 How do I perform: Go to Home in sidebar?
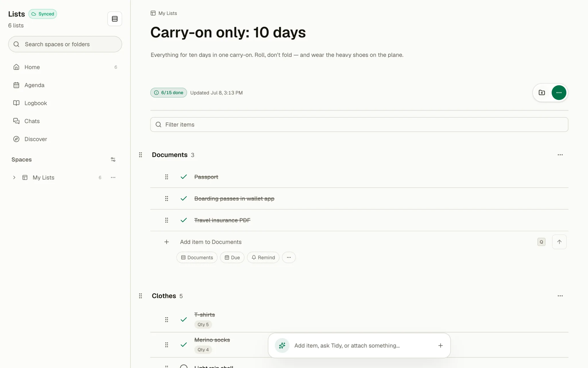tap(65, 67)
